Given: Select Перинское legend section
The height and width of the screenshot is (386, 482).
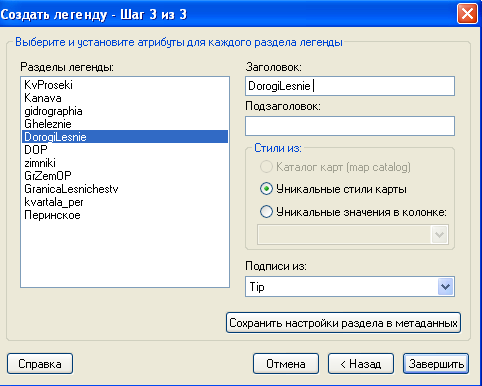Looking at the screenshot, I should (125, 215).
